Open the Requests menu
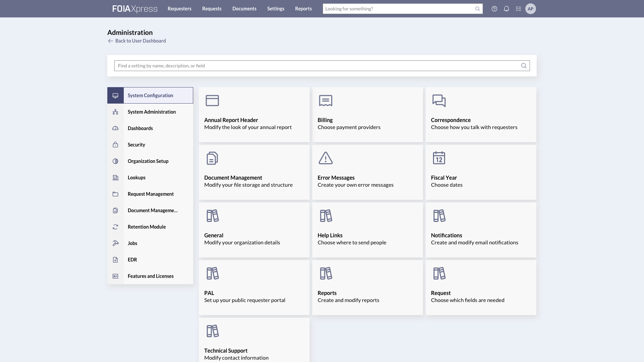The image size is (644, 362). point(212,9)
